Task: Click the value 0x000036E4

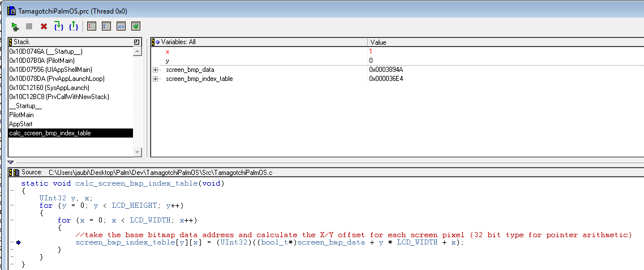Action: tap(386, 79)
